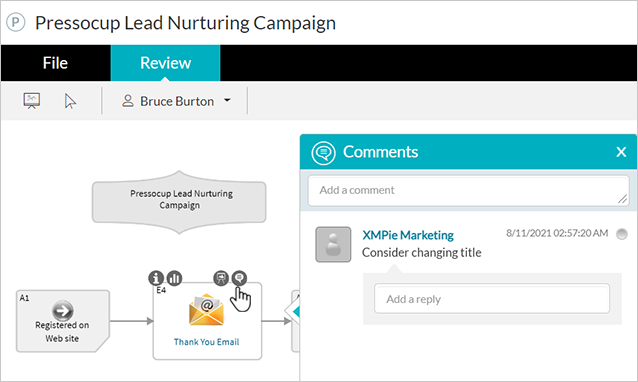Open the info icon on Thank You Email
This screenshot has width=638, height=382.
tap(156, 278)
